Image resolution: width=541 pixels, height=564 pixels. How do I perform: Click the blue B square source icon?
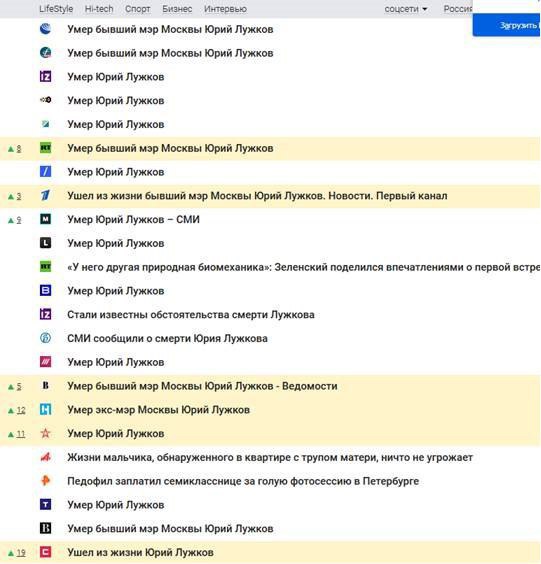[x=45, y=290]
